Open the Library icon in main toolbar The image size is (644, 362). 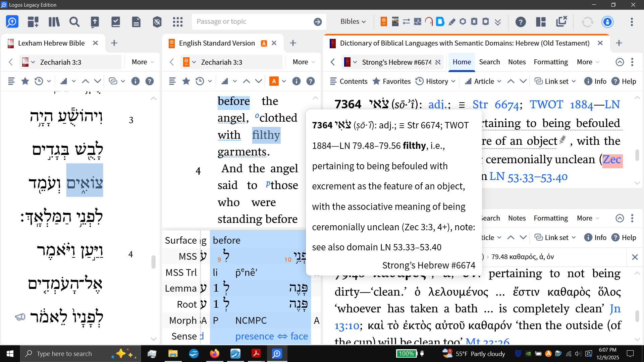coord(54,22)
